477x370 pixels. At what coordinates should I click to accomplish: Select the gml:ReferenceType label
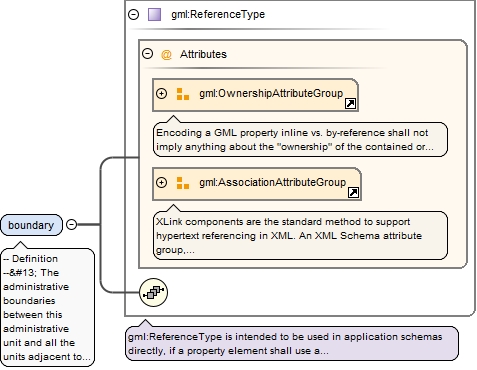pyautogui.click(x=218, y=14)
